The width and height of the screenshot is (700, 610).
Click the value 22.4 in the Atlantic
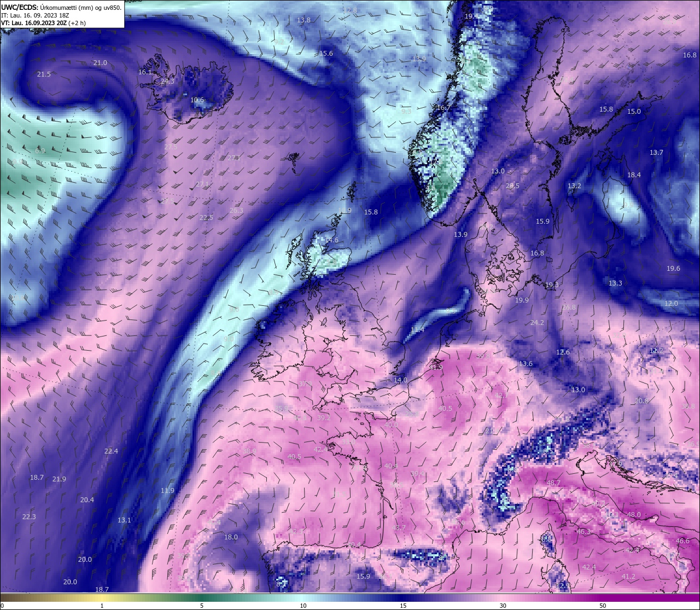(x=111, y=451)
